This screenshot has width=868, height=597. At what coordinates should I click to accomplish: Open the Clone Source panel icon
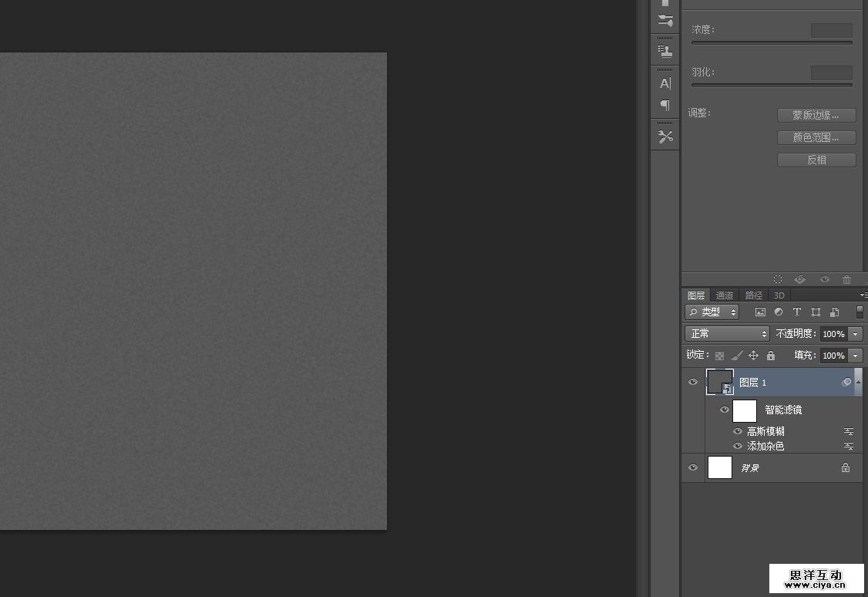tap(665, 52)
